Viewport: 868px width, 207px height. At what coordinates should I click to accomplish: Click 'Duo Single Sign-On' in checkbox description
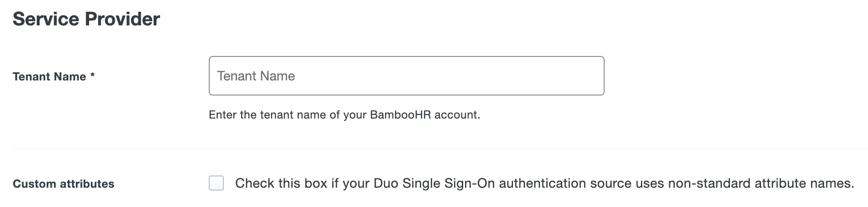[434, 183]
